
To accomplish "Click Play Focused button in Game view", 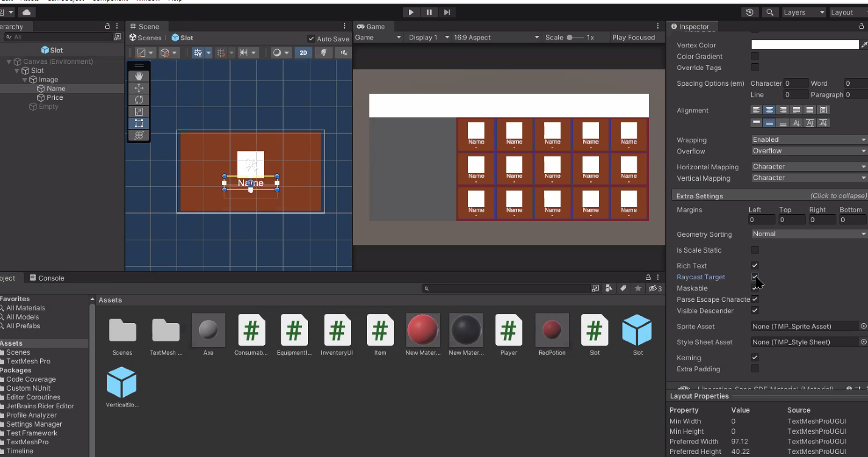I will click(634, 37).
